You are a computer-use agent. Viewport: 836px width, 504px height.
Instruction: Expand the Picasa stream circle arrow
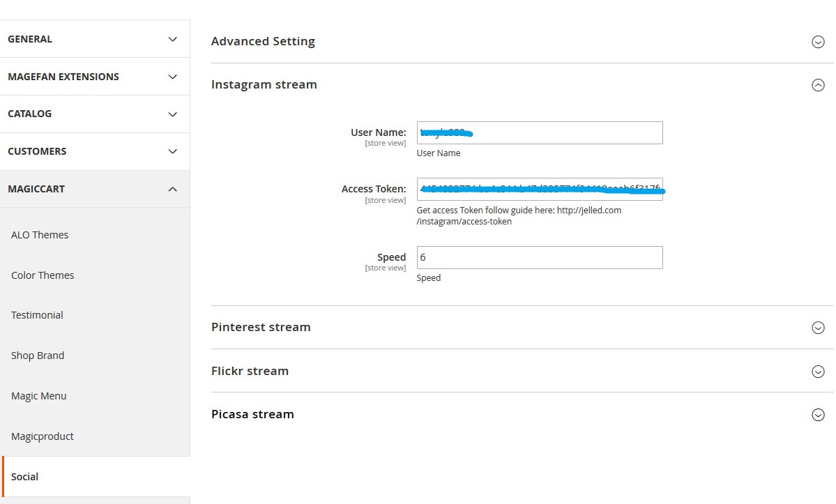pyautogui.click(x=818, y=415)
